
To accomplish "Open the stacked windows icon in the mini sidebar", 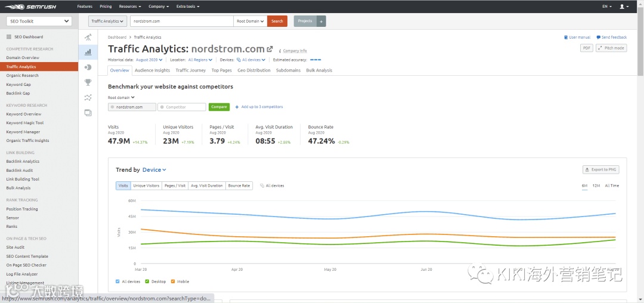I will [88, 113].
